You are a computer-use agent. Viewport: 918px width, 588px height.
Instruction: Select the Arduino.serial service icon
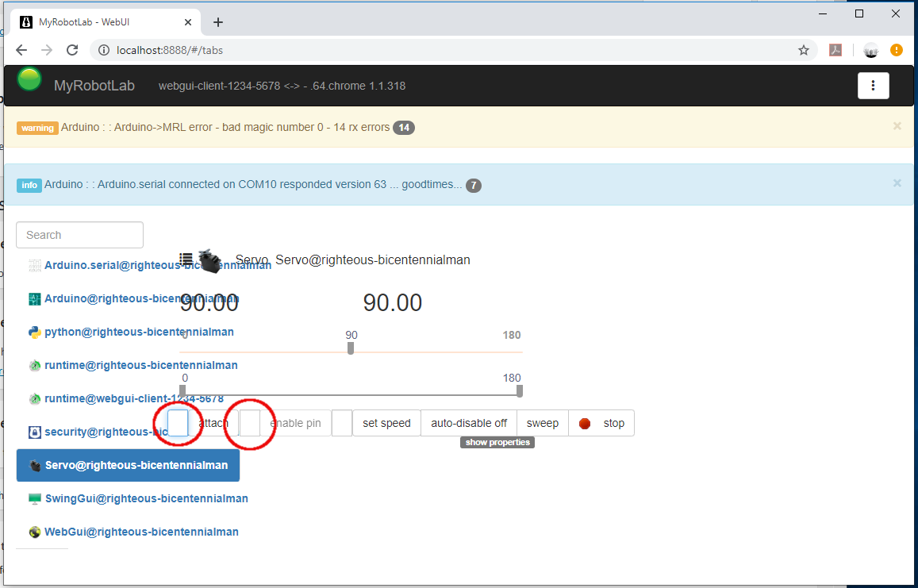click(35, 264)
